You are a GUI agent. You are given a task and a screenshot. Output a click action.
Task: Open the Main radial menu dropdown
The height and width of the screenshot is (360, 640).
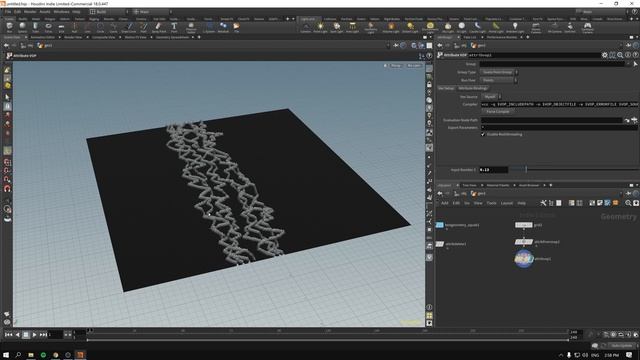pos(152,12)
